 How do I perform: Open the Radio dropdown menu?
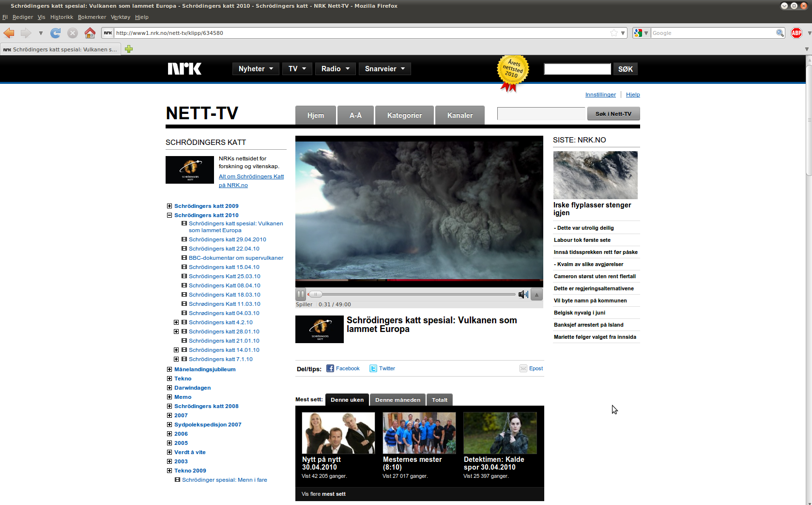[336, 69]
